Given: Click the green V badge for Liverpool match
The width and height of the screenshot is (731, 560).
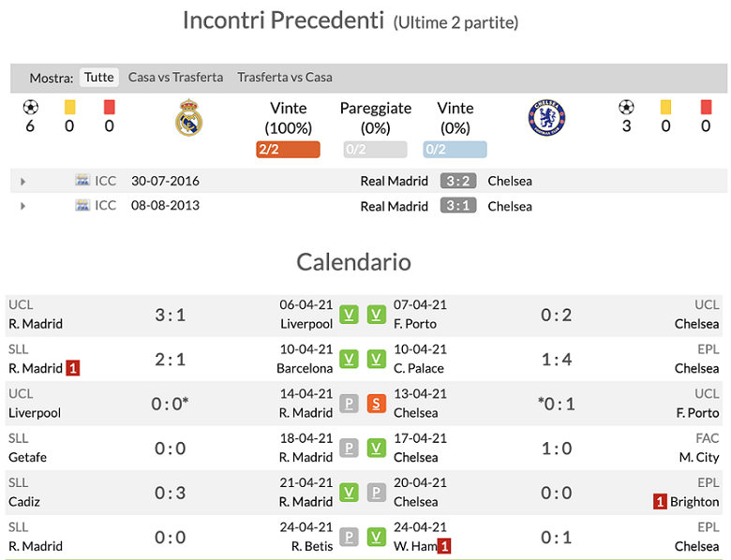Looking at the screenshot, I should 349,315.
